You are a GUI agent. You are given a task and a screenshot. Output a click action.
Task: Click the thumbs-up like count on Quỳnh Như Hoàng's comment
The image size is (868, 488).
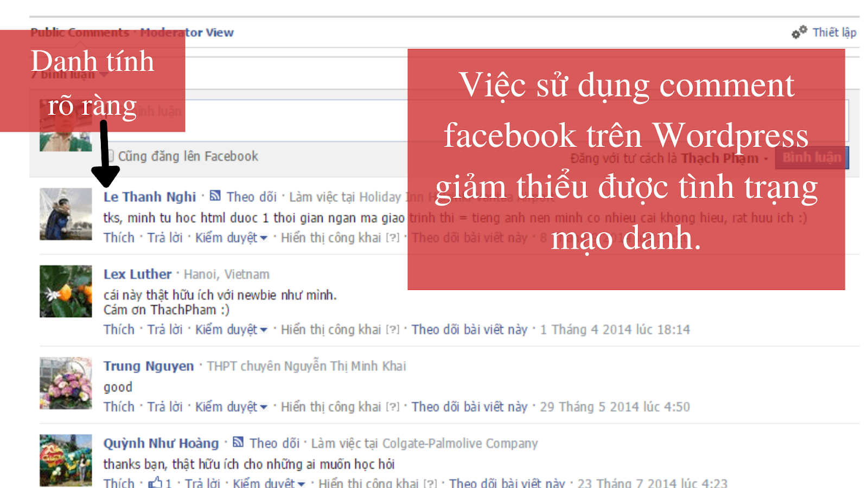pyautogui.click(x=160, y=483)
